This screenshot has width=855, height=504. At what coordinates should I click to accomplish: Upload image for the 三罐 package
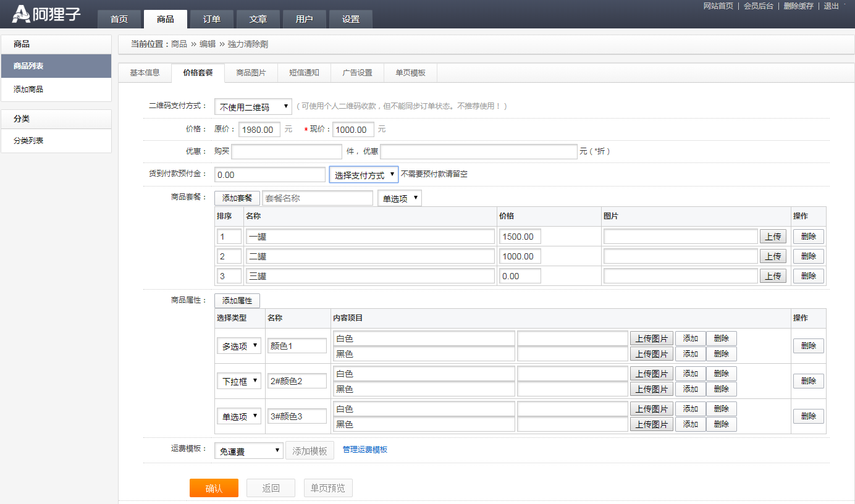point(773,276)
